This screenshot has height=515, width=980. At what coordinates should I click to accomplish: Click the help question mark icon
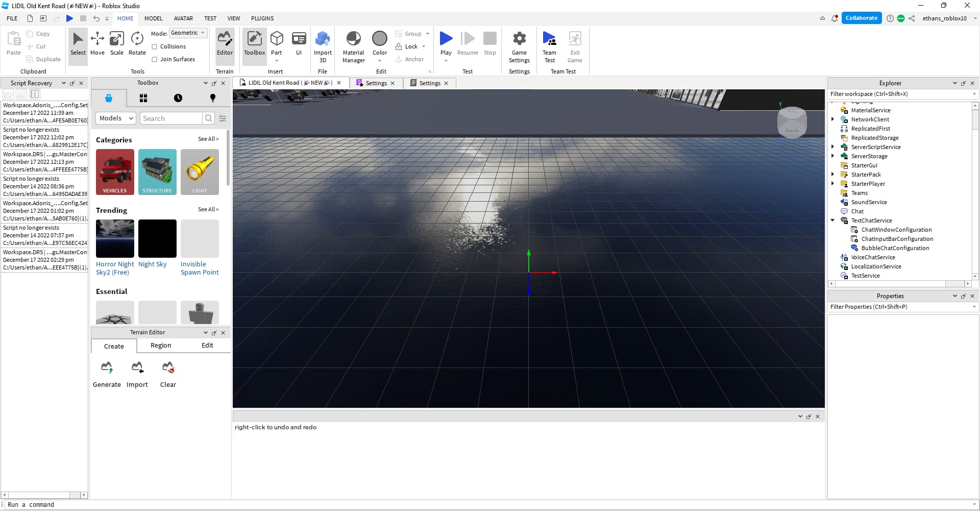890,18
